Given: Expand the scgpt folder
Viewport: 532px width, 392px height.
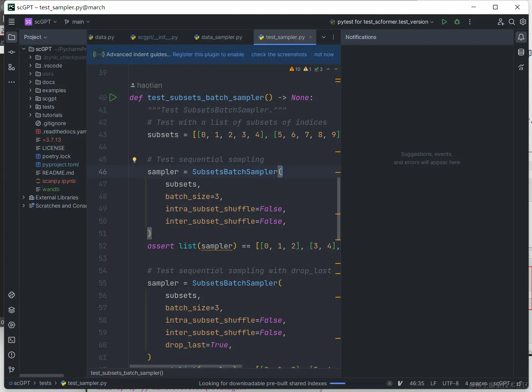Looking at the screenshot, I should (30, 99).
